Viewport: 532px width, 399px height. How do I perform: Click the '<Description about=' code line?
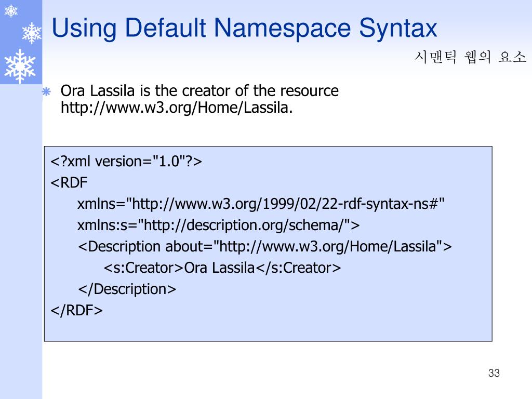[x=265, y=247]
